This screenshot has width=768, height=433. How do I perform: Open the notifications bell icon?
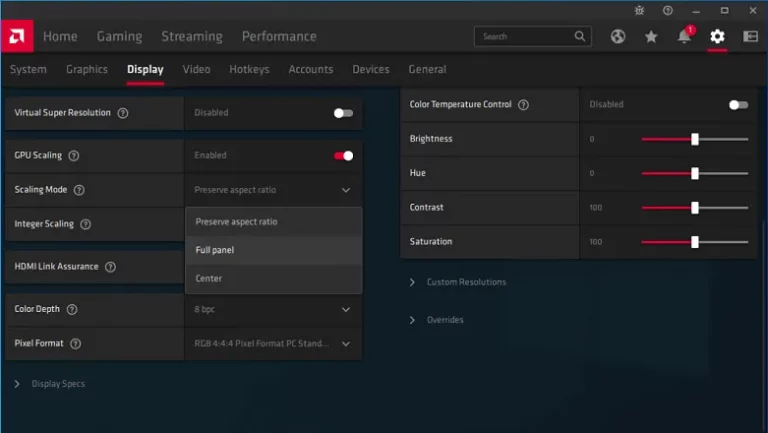[684, 36]
